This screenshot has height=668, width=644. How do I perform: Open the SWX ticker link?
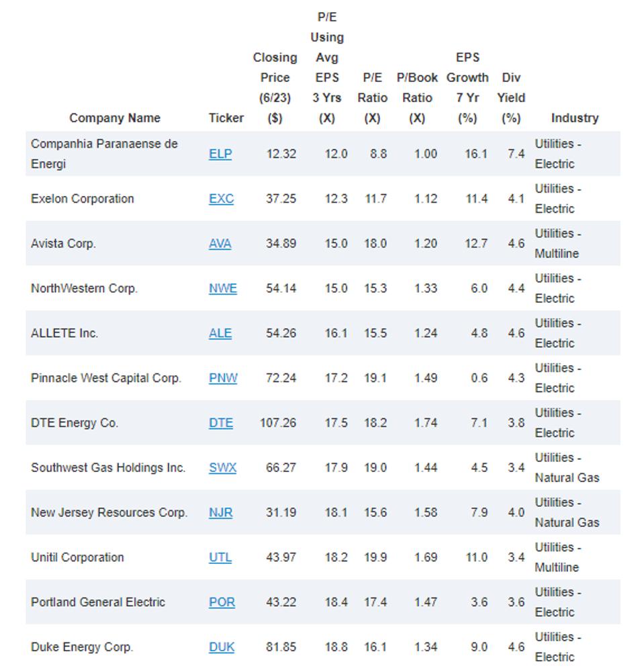click(222, 468)
